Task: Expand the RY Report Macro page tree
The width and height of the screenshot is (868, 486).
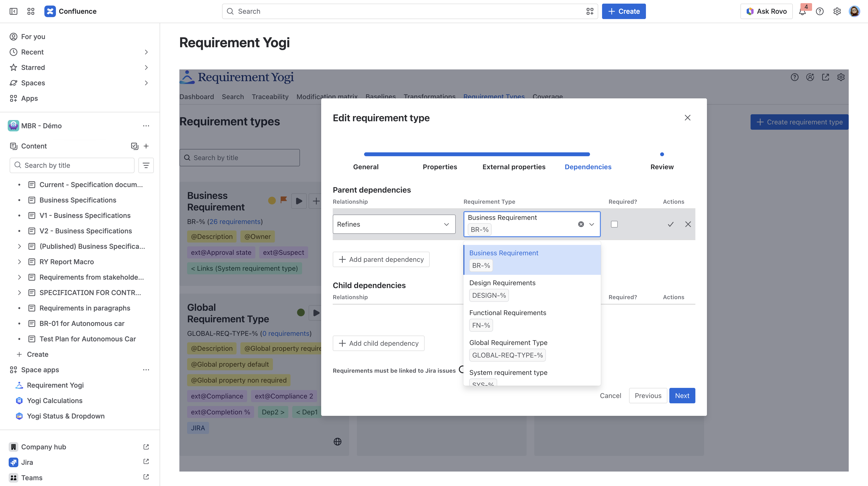Action: click(19, 262)
